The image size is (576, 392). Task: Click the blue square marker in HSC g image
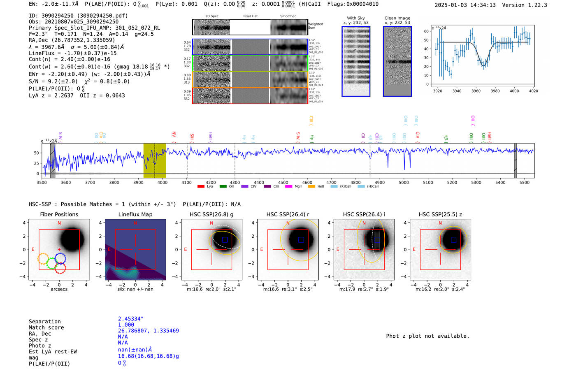coord(225,239)
